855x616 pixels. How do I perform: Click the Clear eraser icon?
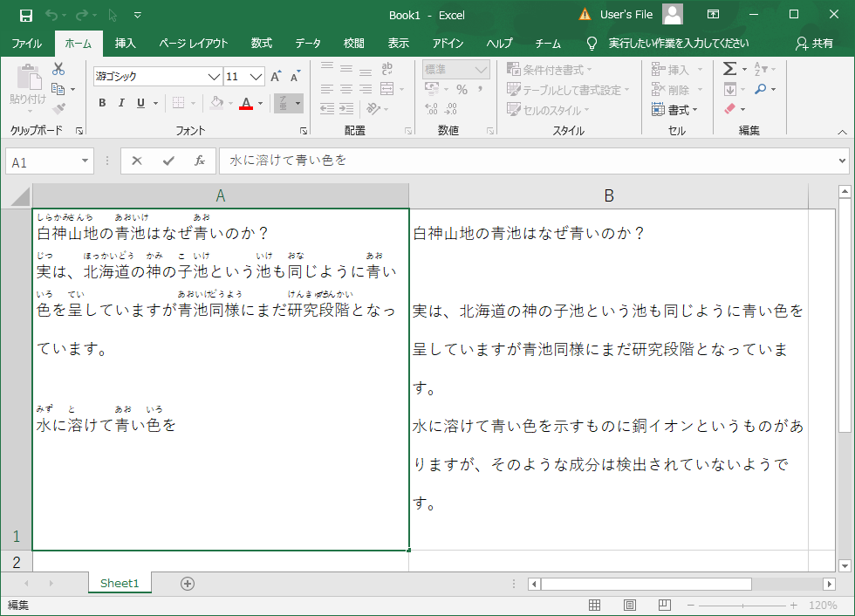[730, 109]
